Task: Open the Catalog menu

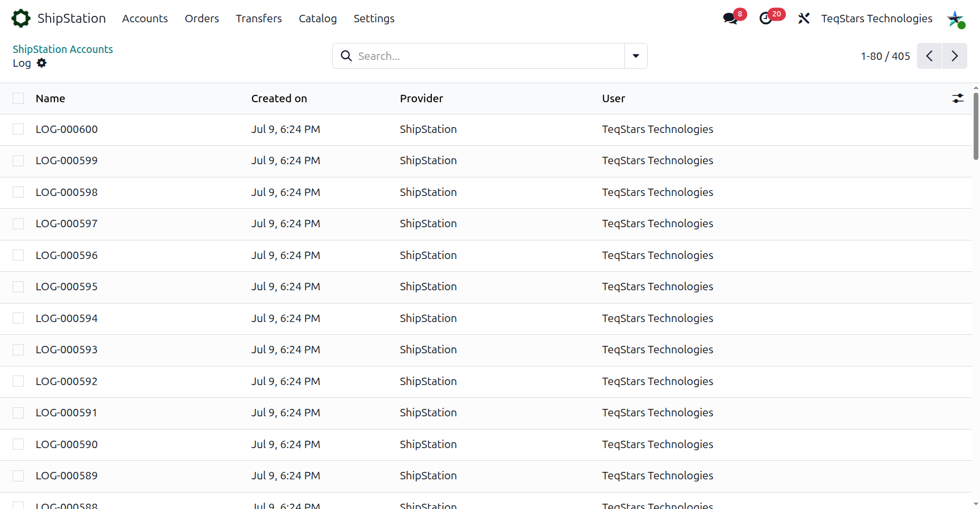Action: 317,19
